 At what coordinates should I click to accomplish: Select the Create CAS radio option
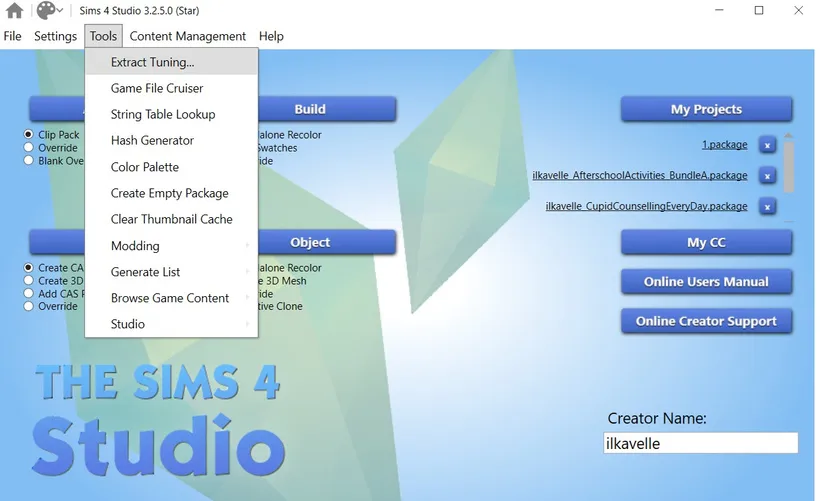(29, 267)
